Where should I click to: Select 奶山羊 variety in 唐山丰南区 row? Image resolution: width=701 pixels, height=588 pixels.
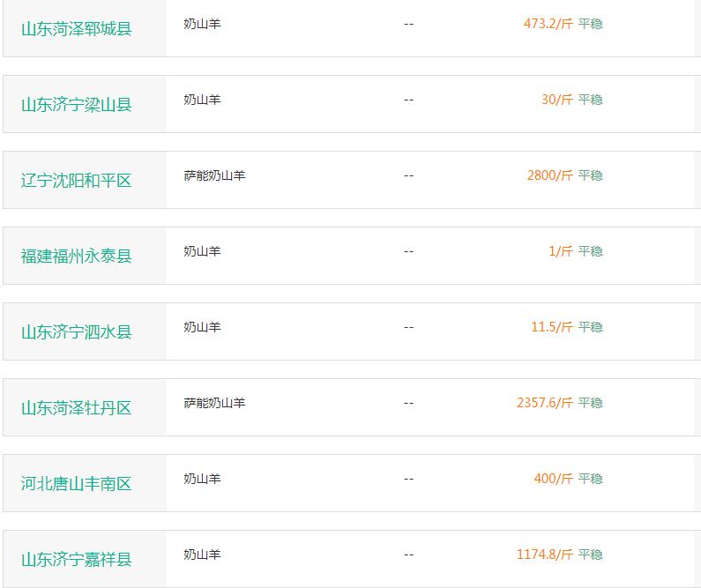pyautogui.click(x=202, y=479)
